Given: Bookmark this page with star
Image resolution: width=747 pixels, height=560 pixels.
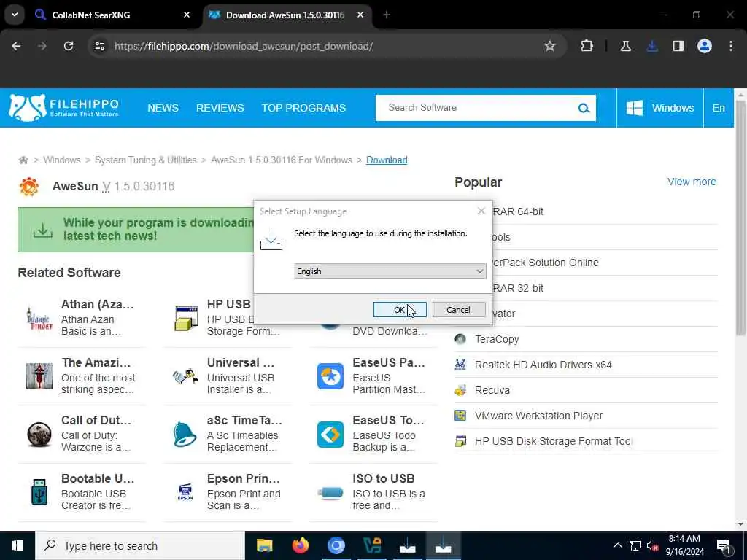Looking at the screenshot, I should 550,46.
